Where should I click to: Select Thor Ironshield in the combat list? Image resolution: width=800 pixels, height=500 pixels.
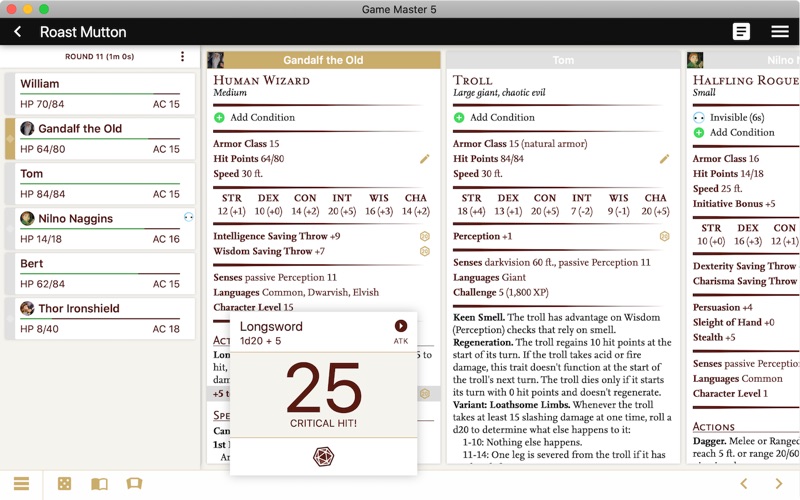coord(100,318)
